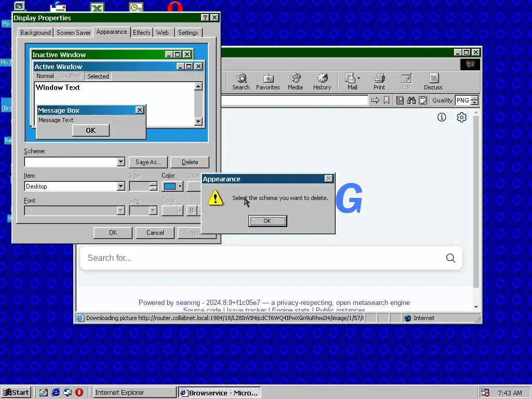Click Selected menu item in preview

click(x=98, y=76)
